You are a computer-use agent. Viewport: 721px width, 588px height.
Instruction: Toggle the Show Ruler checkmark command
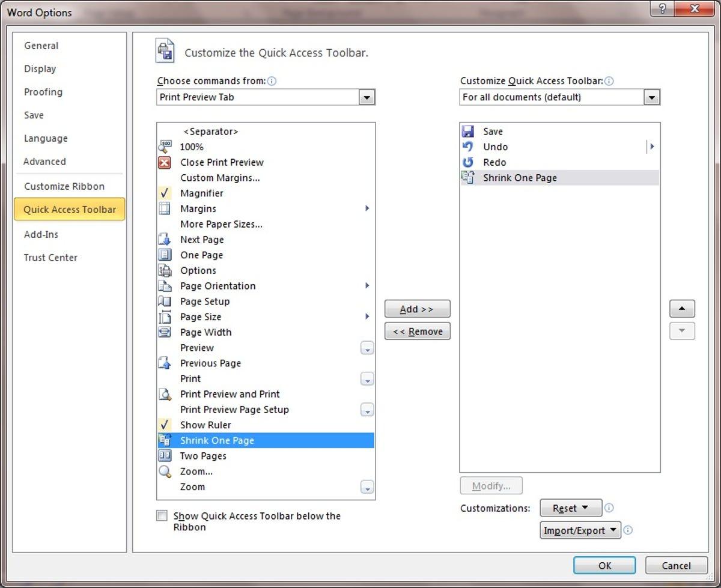165,425
